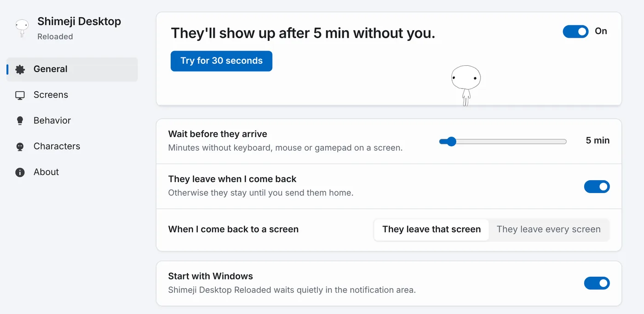Click the On label beside main toggle

[601, 31]
